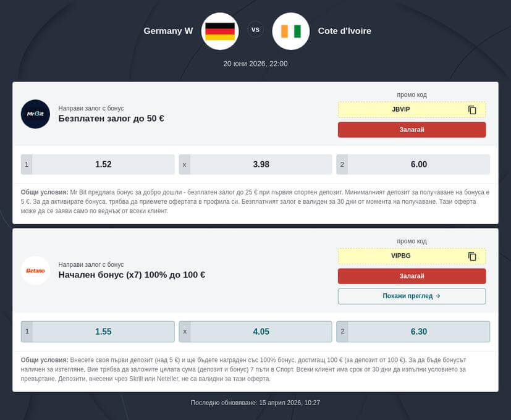Viewport: 511px width, 420px height.
Task: Copy the VIPBG promo code
Action: pos(472,256)
